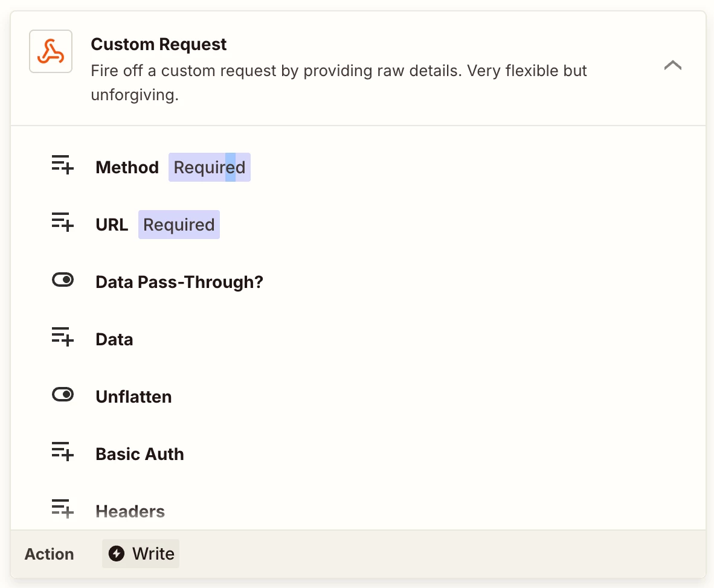Click the Unflatten field label

pyautogui.click(x=133, y=397)
